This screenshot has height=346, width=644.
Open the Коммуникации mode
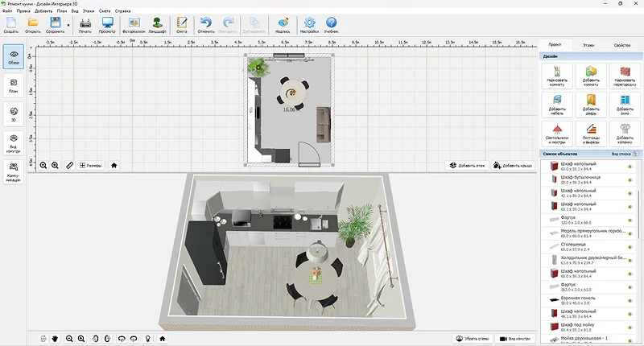[14, 172]
